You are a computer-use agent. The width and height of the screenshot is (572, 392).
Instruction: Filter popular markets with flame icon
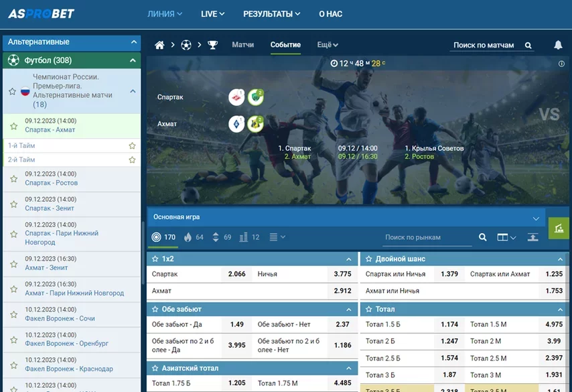[x=194, y=237]
